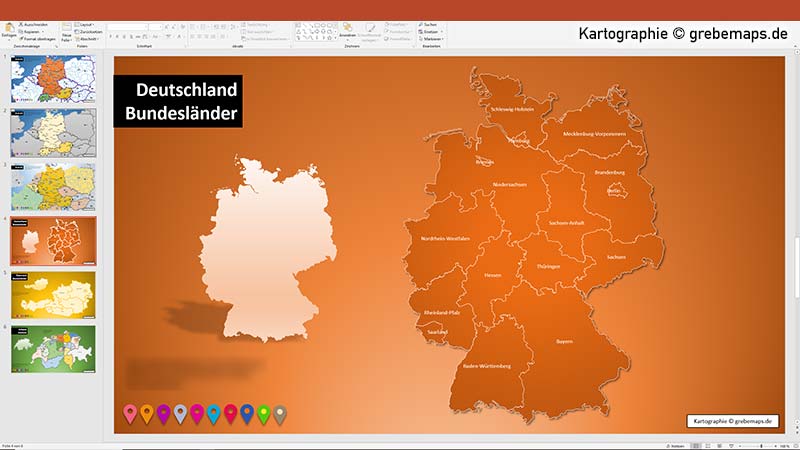Open the Anordnen arrange tool

click(x=347, y=31)
